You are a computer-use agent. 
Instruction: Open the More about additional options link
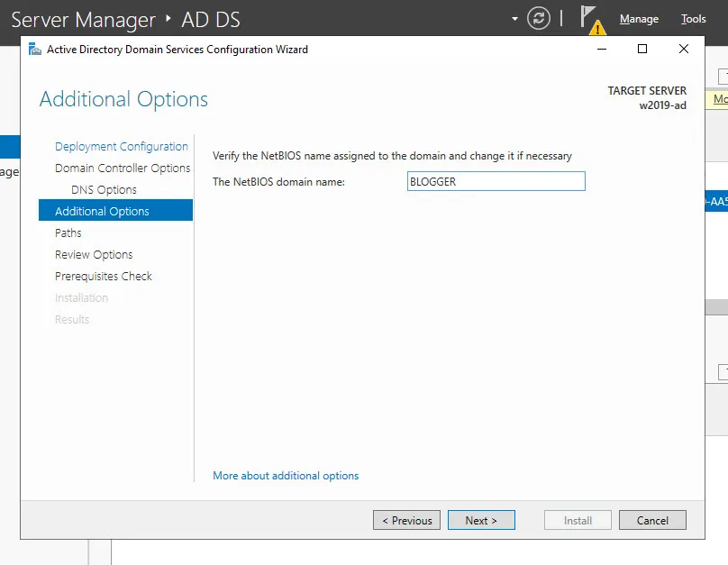[286, 476]
